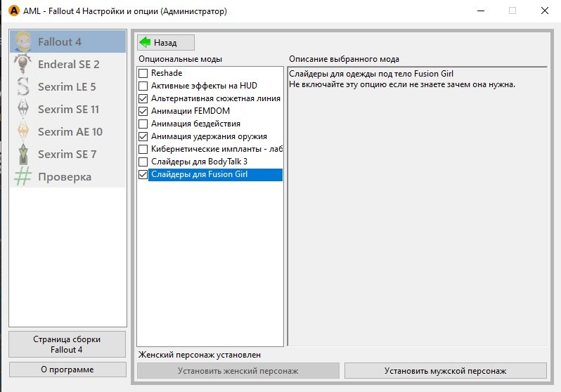
Task: Click the Fallout 4 Vault Boy icon
Action: click(23, 41)
